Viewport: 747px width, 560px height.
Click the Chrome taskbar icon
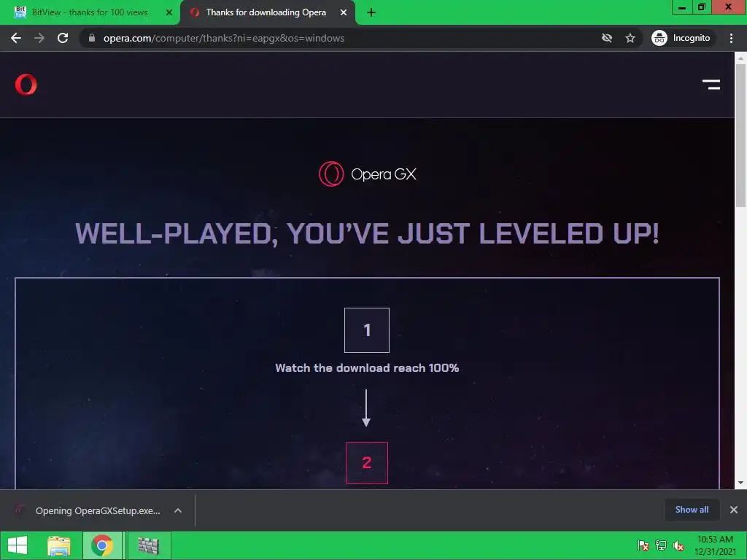(102, 545)
